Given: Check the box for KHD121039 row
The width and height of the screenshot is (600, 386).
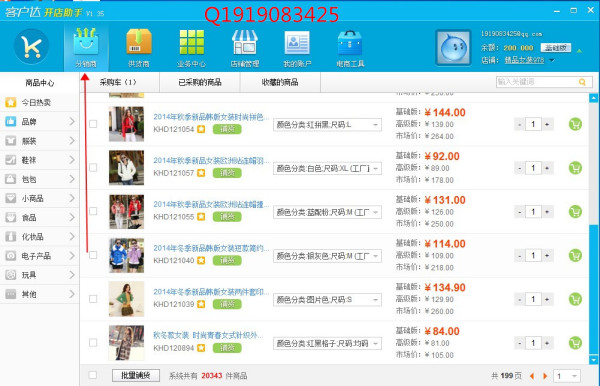Looking at the screenshot, I should [x=93, y=299].
